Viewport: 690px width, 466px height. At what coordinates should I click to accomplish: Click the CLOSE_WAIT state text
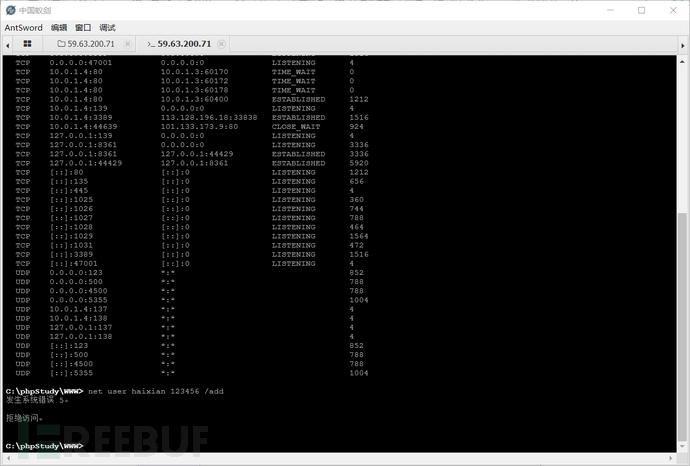(296, 127)
